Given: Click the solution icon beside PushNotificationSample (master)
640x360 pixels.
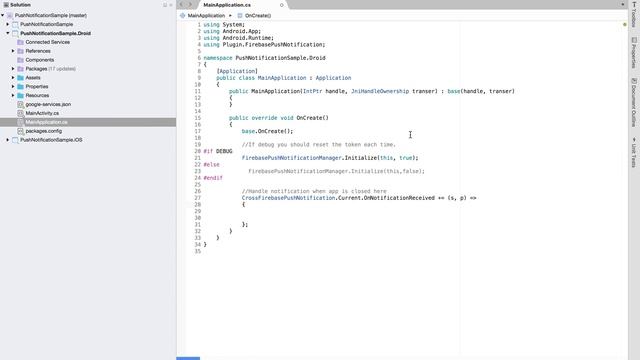Looking at the screenshot, I should coord(10,16).
